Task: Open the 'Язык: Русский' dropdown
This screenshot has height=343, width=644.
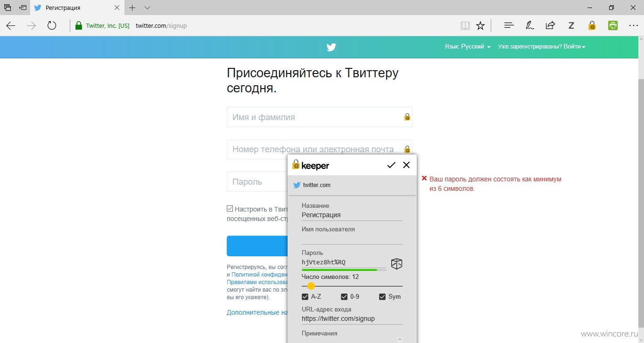Action: [467, 47]
